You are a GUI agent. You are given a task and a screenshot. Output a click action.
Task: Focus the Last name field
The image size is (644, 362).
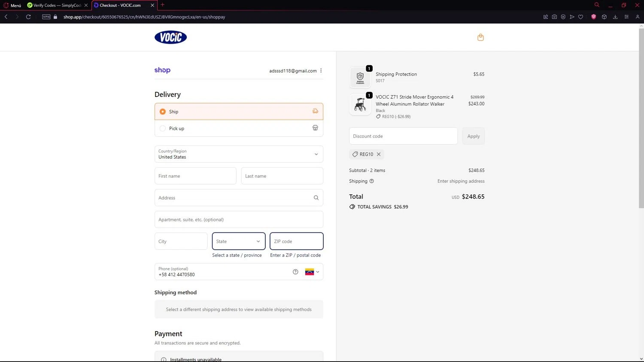pos(282,176)
